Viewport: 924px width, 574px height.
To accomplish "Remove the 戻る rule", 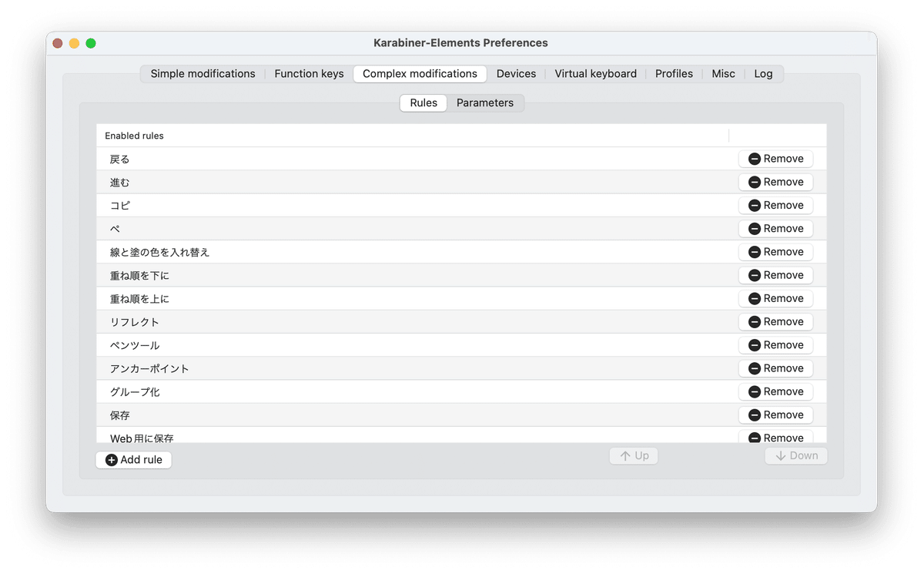I will point(775,159).
